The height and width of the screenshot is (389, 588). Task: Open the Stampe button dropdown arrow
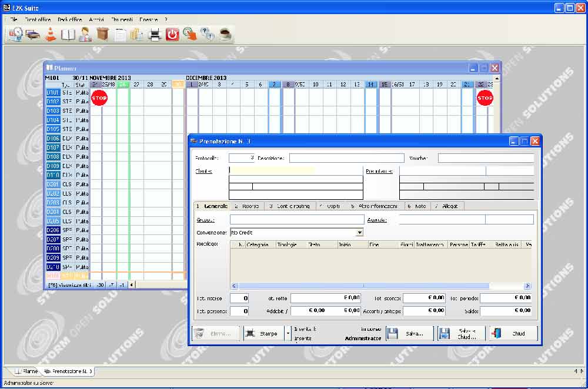[x=288, y=333]
